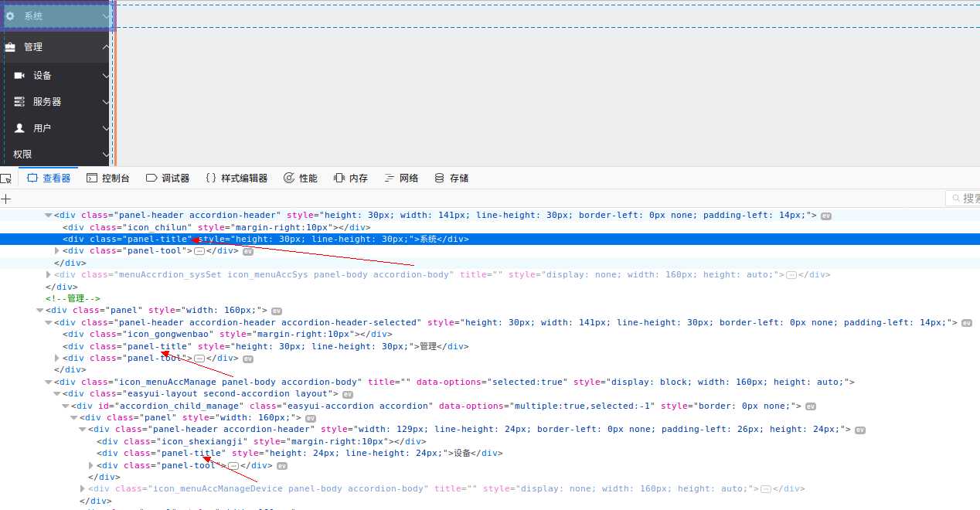Open the 内存 memory tab
Viewport: 980px width, 510px height.
(351, 178)
